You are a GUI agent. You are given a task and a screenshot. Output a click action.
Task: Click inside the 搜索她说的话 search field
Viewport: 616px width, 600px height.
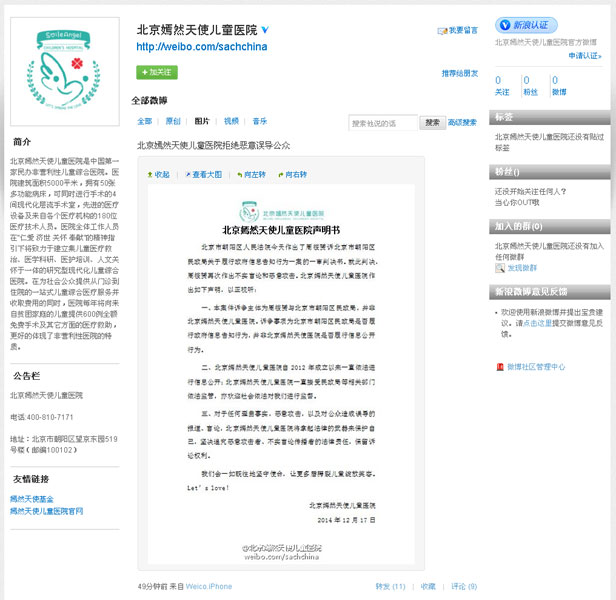pos(383,123)
